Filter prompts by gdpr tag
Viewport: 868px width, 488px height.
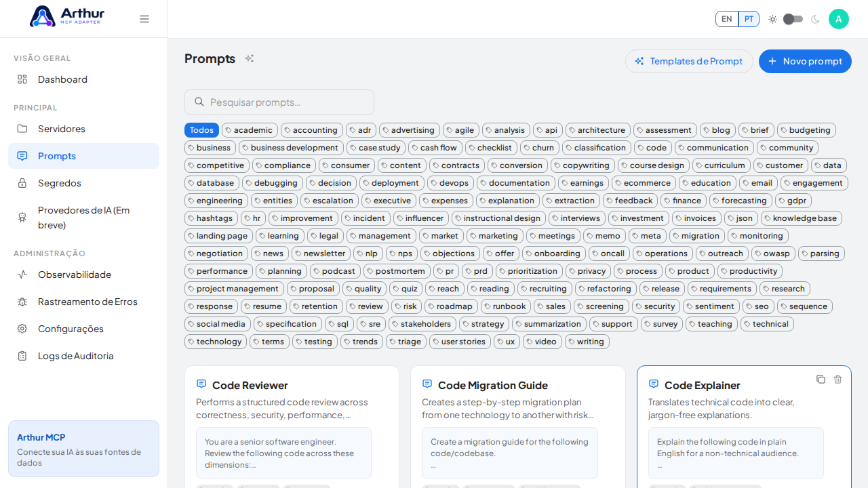click(x=793, y=201)
